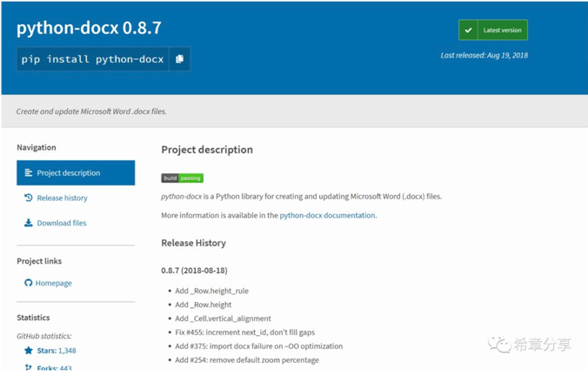Image resolution: width=588 pixels, height=376 pixels.
Task: Open the Project description navigation tab
Action: [x=76, y=172]
